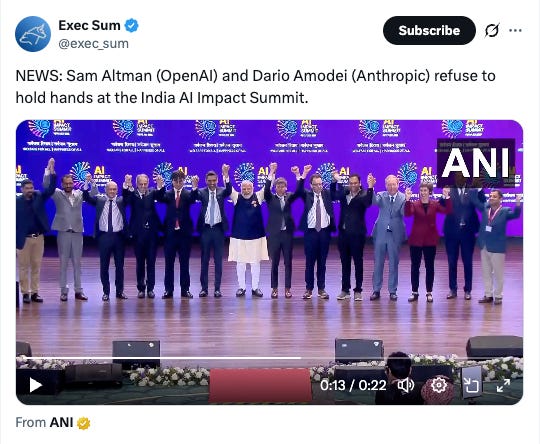540x444 pixels.
Task: Expand video to fullscreen
Action: tap(503, 385)
